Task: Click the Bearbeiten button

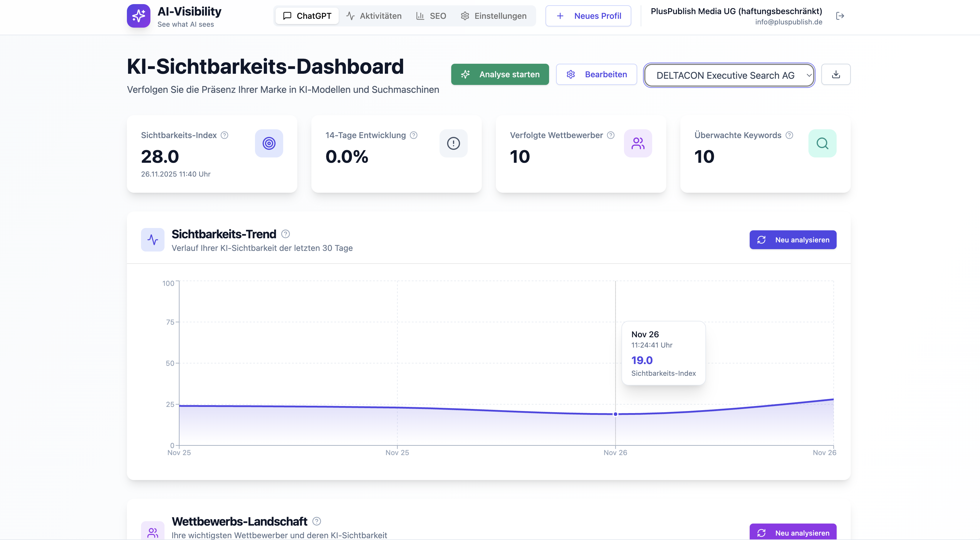Action: tap(596, 74)
